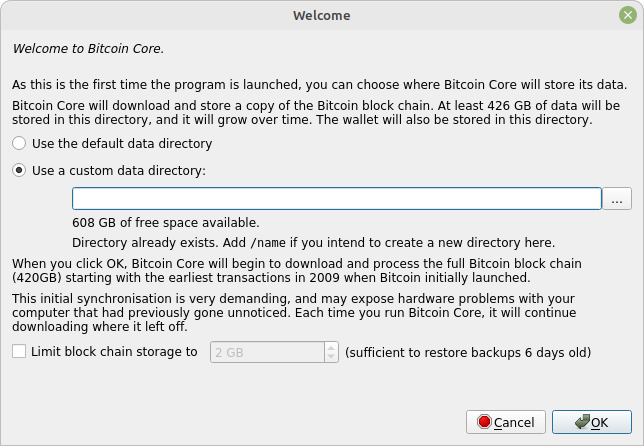Click the 'At least 426 GB' description paragraph
Viewport: 644px width, 446px height.
(x=316, y=113)
